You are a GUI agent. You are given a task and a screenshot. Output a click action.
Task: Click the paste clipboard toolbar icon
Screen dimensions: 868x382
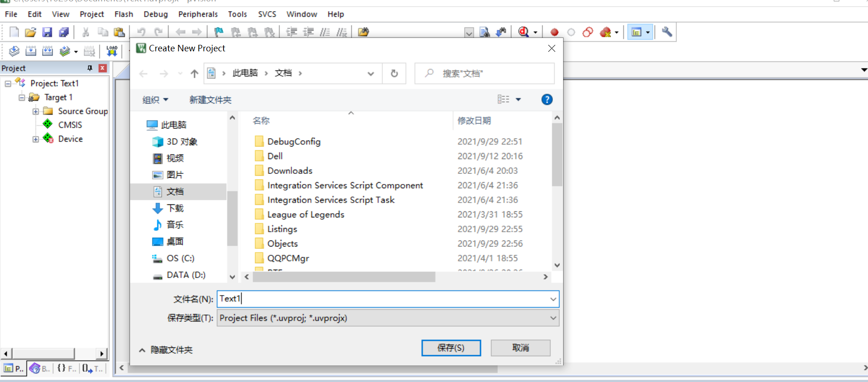[119, 32]
